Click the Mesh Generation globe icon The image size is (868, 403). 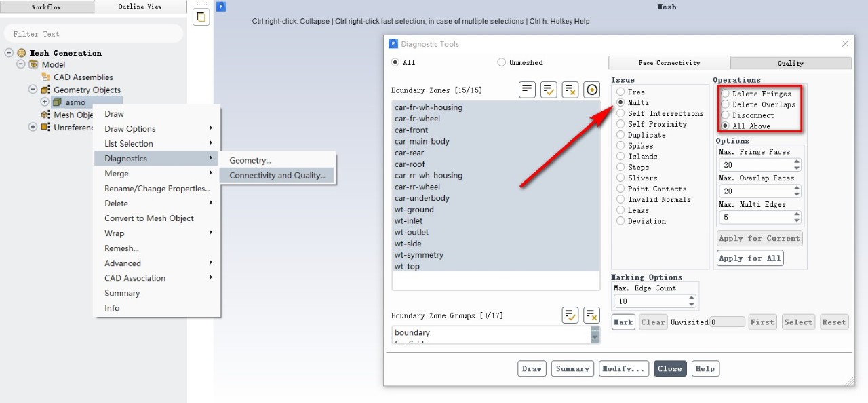coord(22,53)
